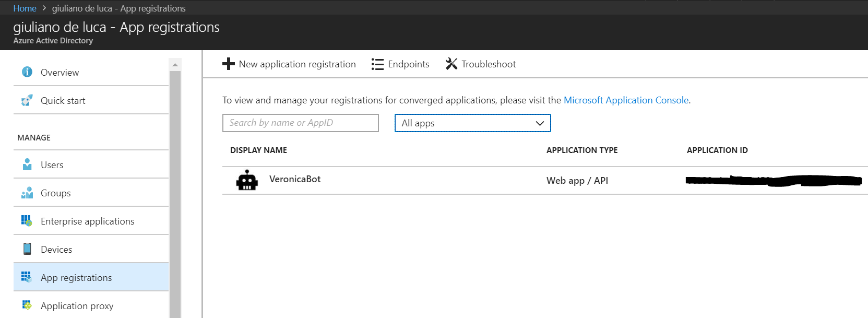Open the All apps dropdown
Image resolution: width=868 pixels, height=318 pixels.
click(472, 123)
